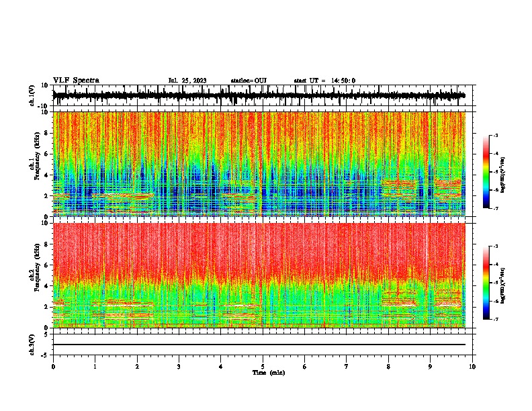The width and height of the screenshot is (532, 411).
Task: Click the ch.2 Frequency (kHz) axis label
Action: [x=36, y=267]
